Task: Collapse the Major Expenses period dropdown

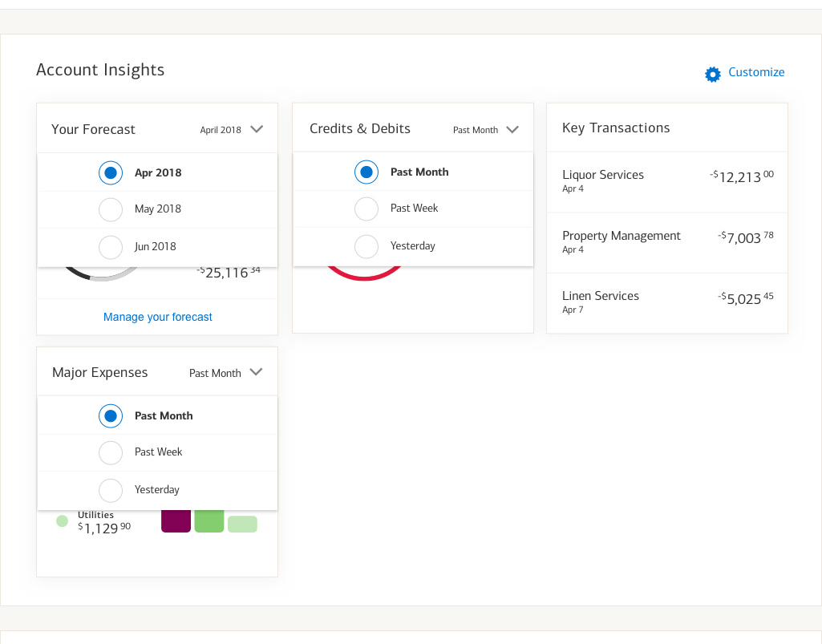Action: [x=257, y=372]
